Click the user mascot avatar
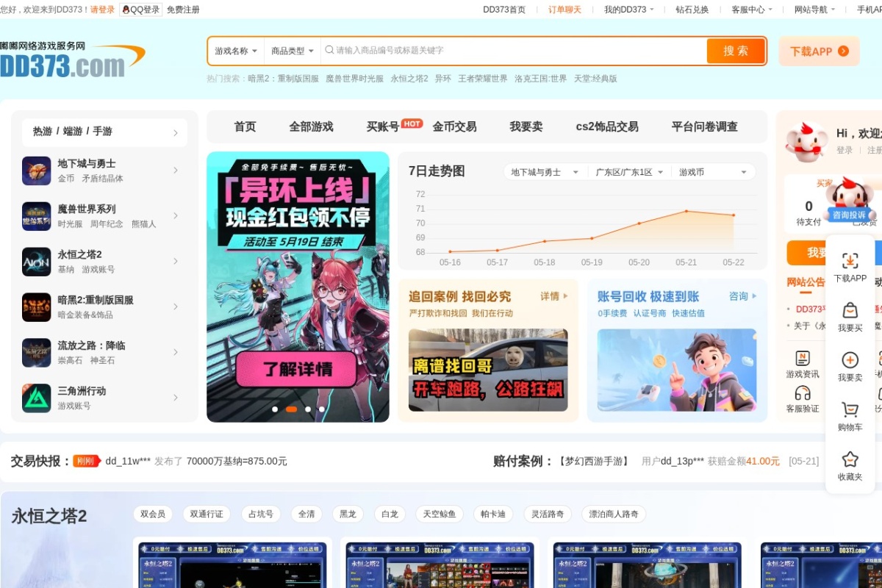Screen dimensions: 882x588 806,142
